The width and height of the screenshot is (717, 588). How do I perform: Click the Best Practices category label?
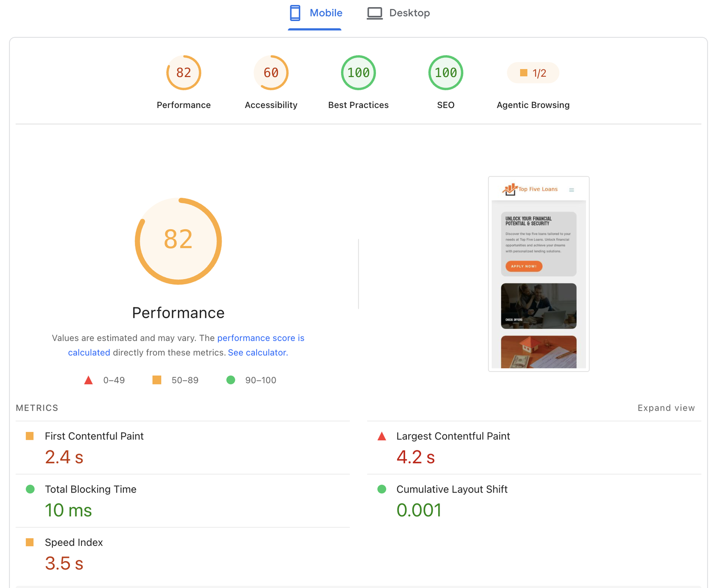pyautogui.click(x=358, y=105)
